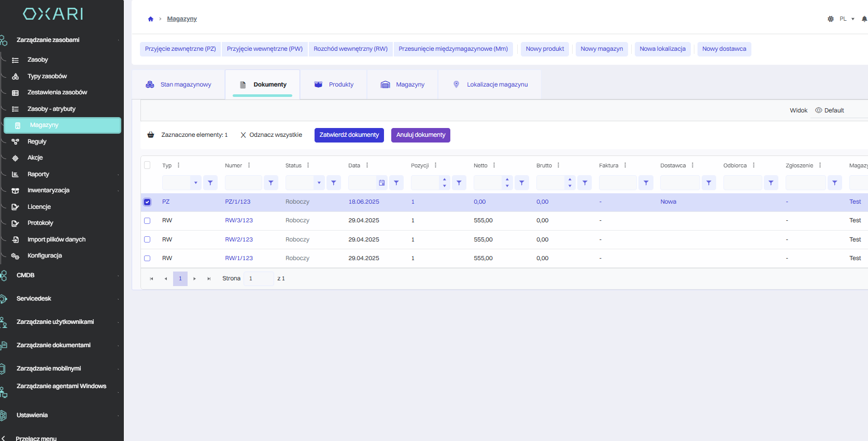Image resolution: width=868 pixels, height=441 pixels.
Task: Open the Status filter dropdown
Action: [x=319, y=183]
